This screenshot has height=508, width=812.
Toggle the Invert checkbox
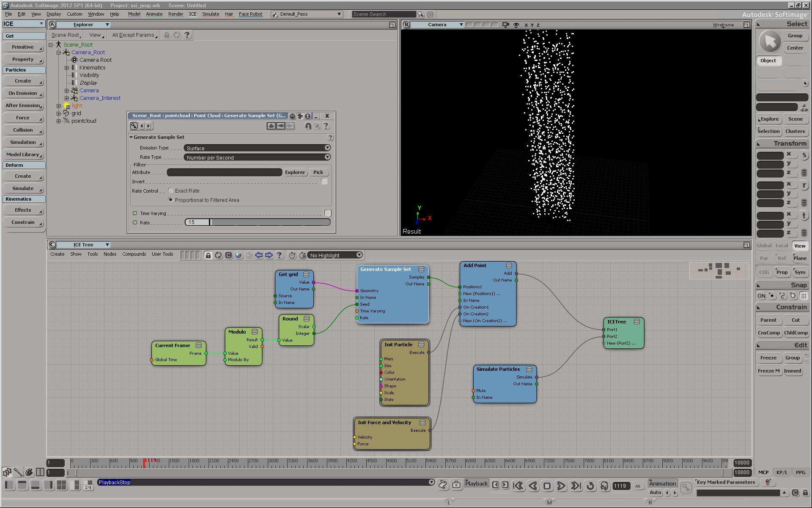(324, 182)
